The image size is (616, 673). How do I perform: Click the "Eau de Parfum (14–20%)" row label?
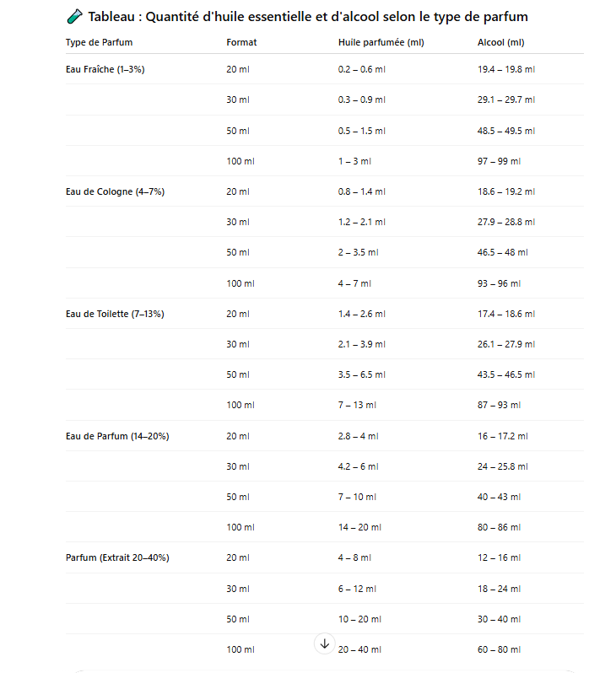pyautogui.click(x=117, y=436)
